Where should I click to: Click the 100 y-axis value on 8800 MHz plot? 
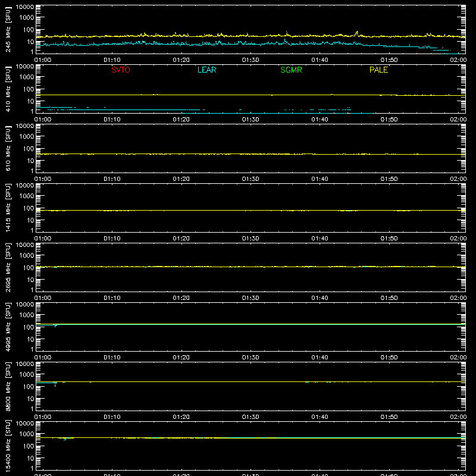click(29, 386)
